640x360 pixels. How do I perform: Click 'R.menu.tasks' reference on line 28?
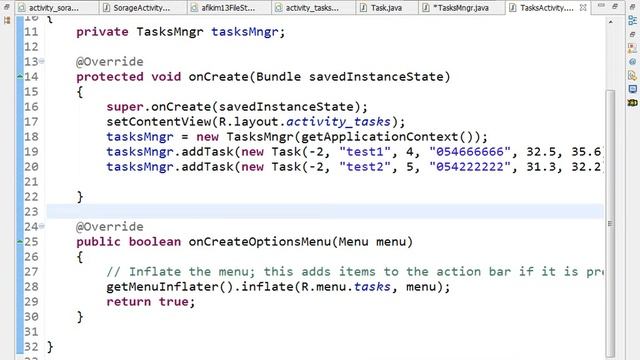point(346,287)
